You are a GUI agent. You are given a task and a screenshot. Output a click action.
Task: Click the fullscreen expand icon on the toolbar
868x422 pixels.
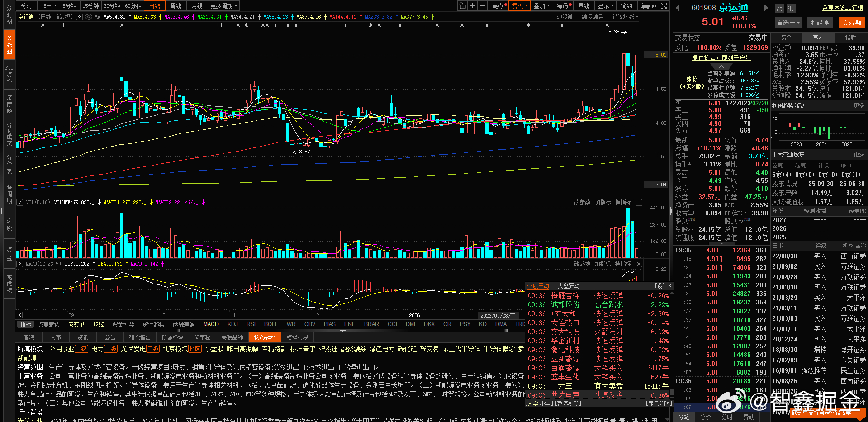pos(663,5)
